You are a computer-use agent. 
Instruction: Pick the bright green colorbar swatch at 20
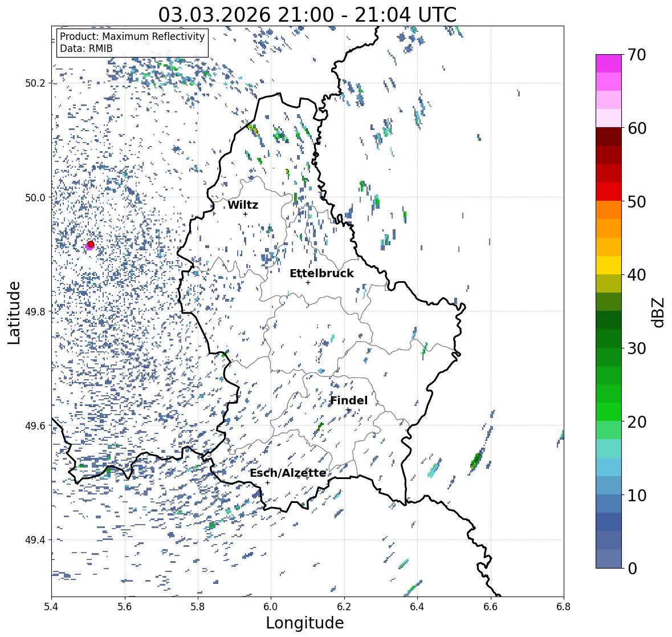(609, 412)
